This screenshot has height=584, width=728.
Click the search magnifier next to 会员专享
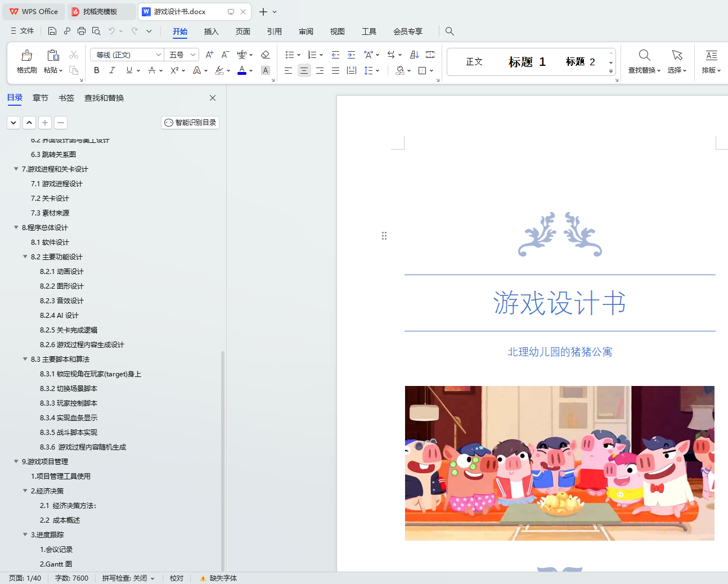[x=450, y=31]
